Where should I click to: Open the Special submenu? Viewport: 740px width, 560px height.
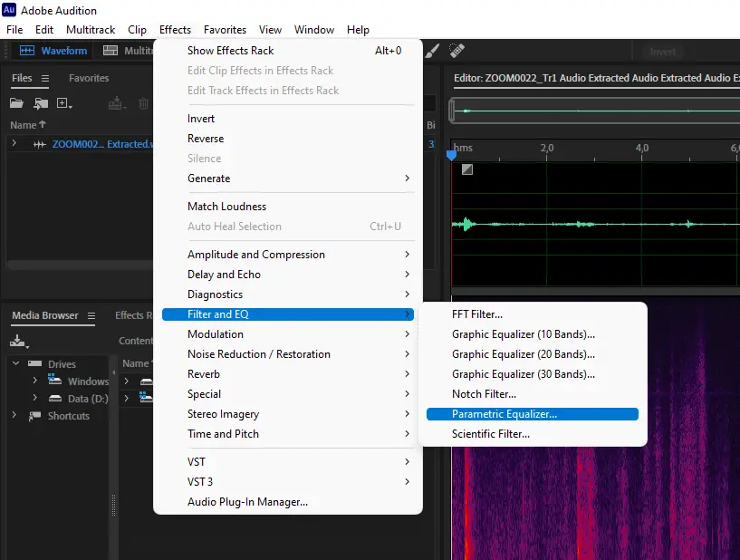[288, 394]
